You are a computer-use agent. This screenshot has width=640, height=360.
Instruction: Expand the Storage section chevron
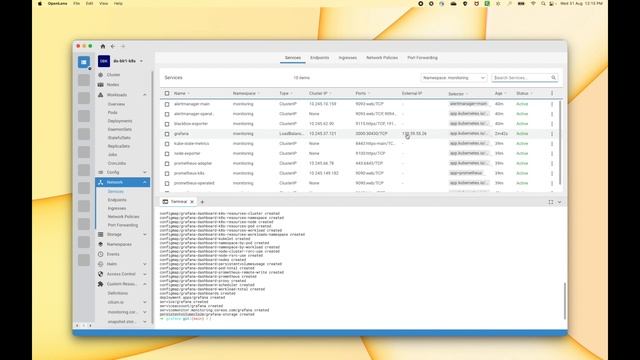coord(144,234)
